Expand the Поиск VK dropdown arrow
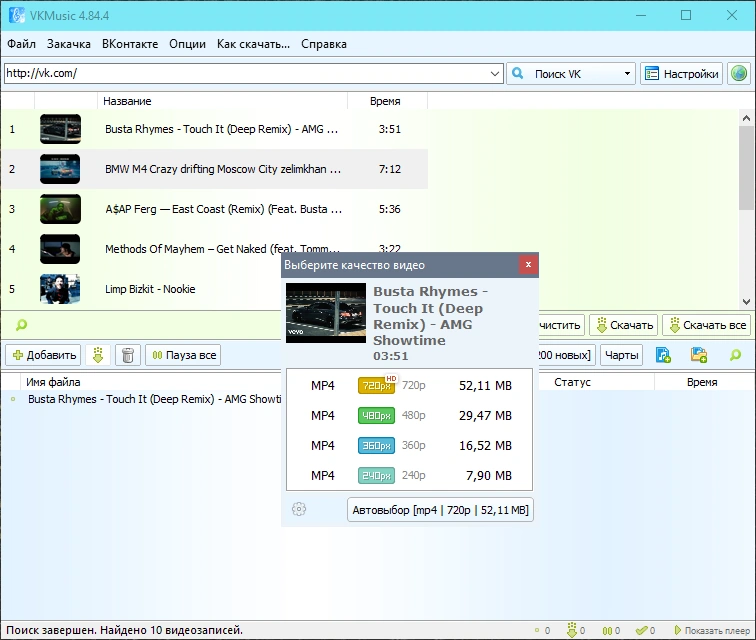The width and height of the screenshot is (756, 640). (627, 74)
